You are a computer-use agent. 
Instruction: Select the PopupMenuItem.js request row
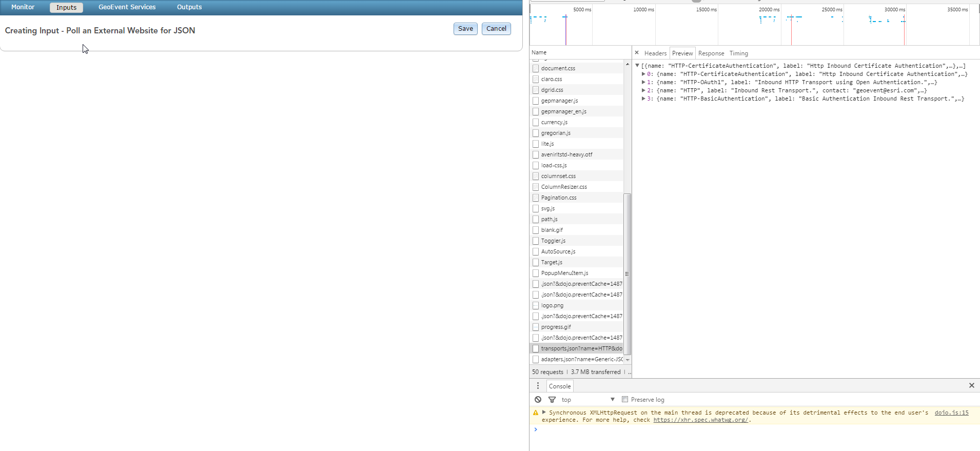click(577, 273)
